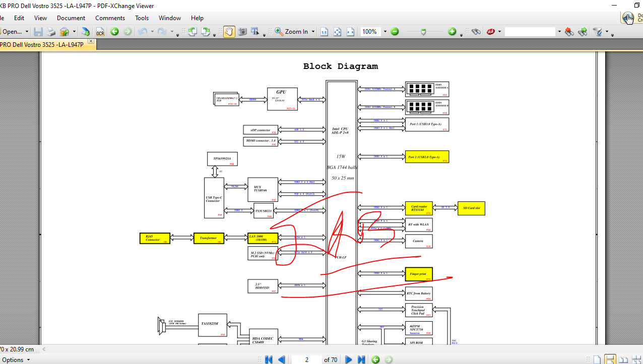Select the Hand tool

pos(229,32)
